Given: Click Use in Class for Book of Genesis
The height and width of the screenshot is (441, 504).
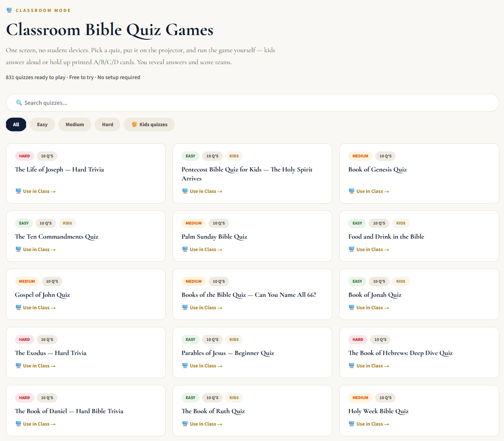Looking at the screenshot, I should [x=369, y=192].
